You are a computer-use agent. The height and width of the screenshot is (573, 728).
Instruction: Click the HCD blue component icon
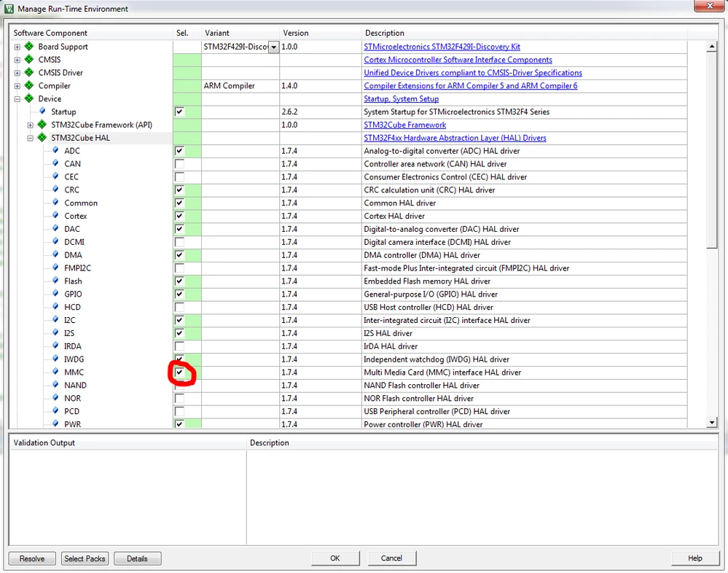coord(55,306)
